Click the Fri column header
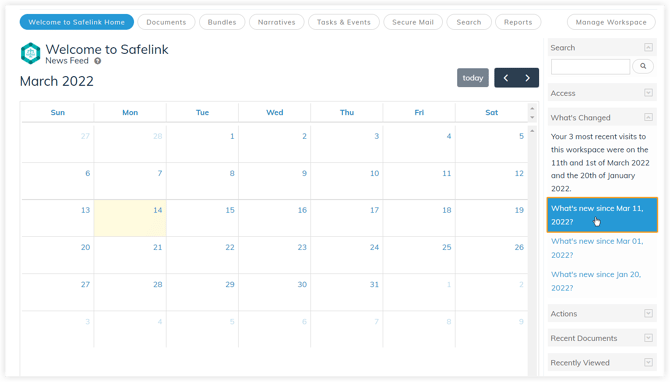Image resolution: width=670 pixels, height=382 pixels. 419,112
